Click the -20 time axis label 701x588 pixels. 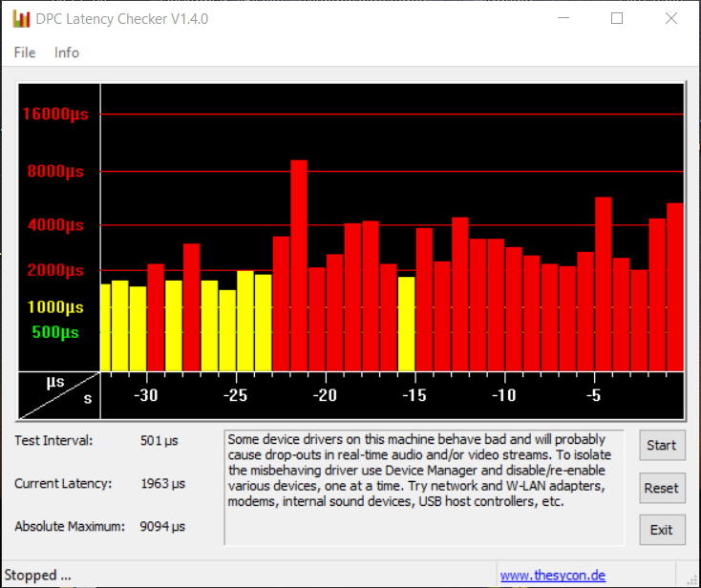coord(325,395)
